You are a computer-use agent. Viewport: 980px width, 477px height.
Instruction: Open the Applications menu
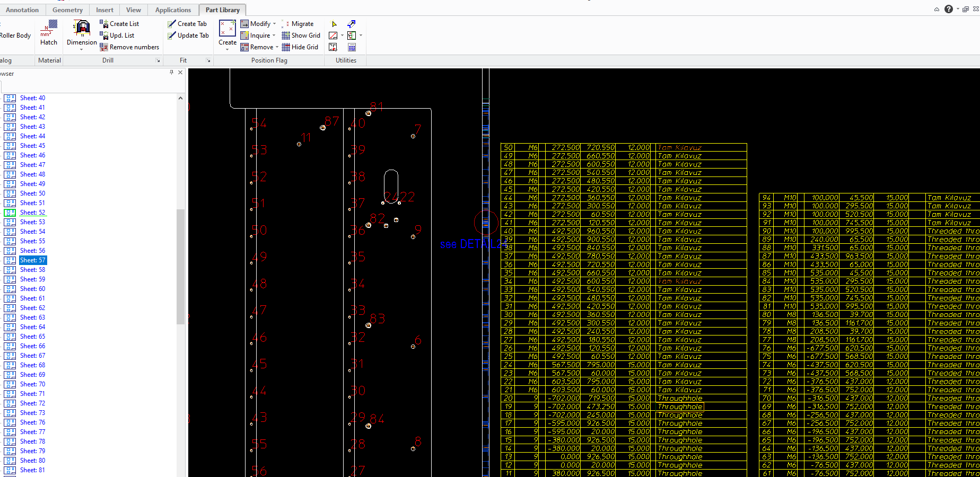click(x=173, y=10)
